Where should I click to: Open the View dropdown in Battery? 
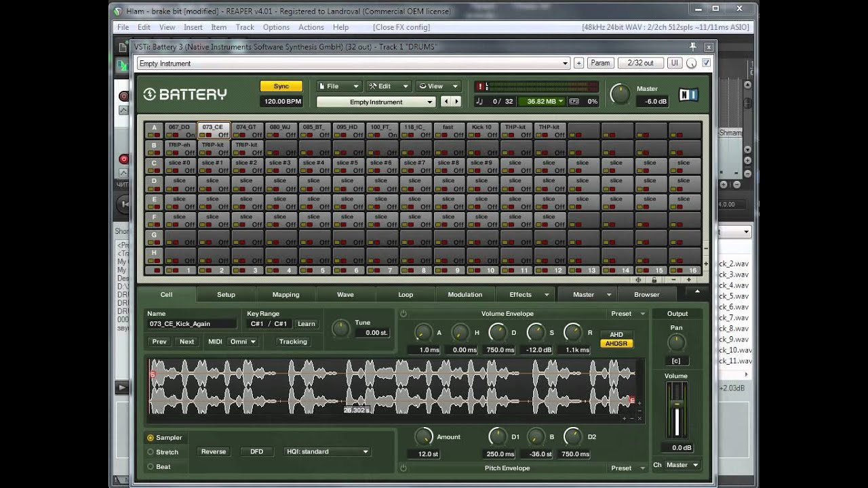coord(438,86)
